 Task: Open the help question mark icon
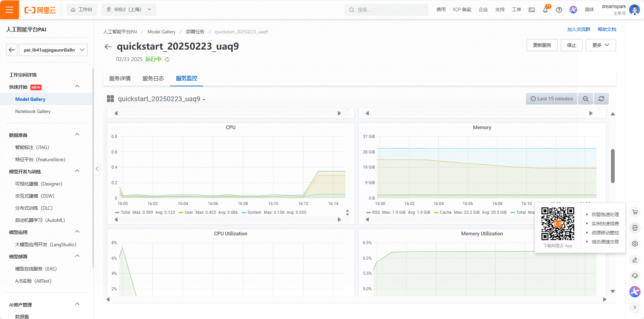click(559, 10)
